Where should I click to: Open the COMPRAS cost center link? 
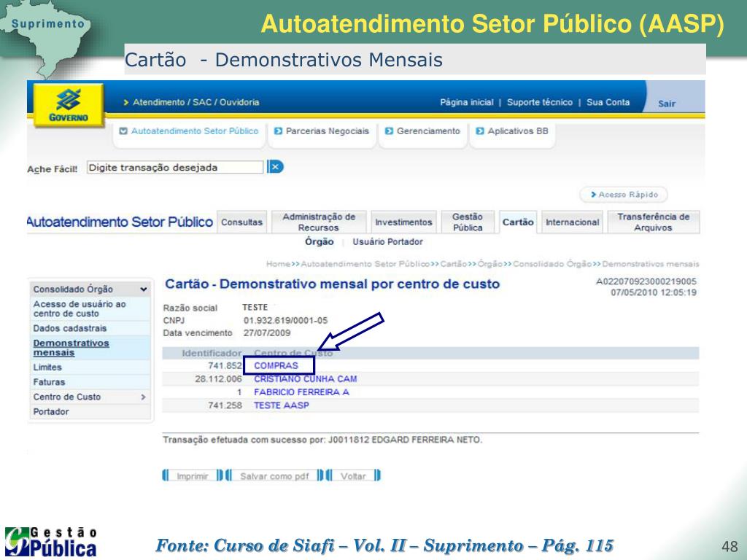[276, 366]
